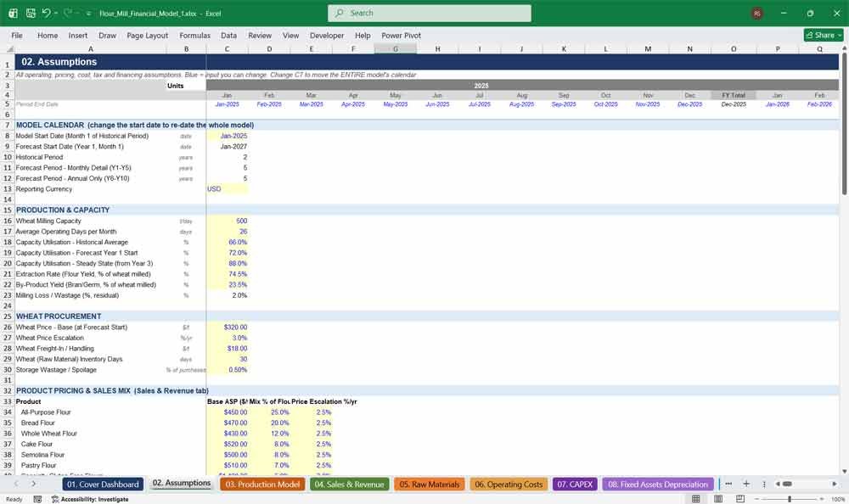Viewport: 849px width, 504px height.
Task: Click Average Operating Days value 26
Action: click(228, 232)
